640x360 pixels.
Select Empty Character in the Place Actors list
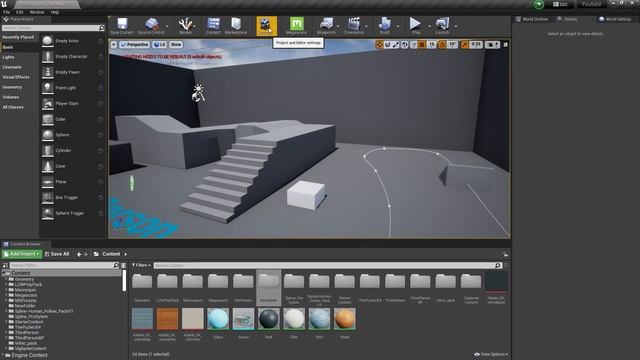(72, 57)
